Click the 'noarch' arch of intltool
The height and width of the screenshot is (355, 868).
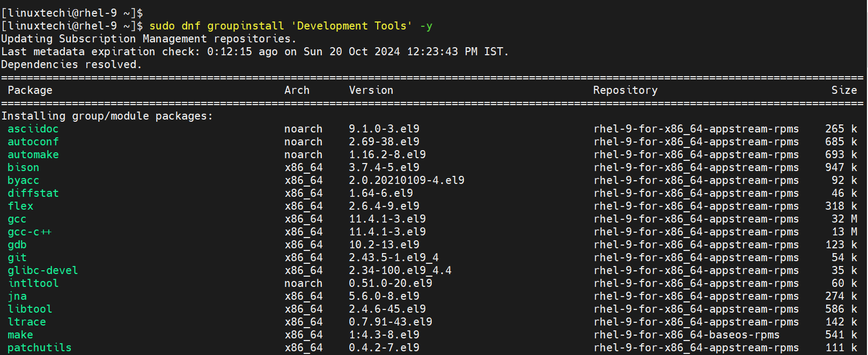[303, 283]
